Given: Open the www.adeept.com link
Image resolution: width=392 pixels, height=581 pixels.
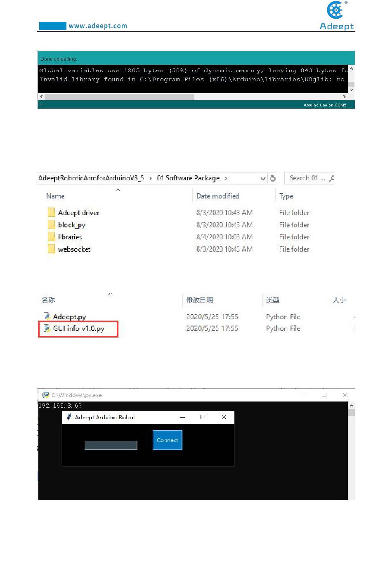Looking at the screenshot, I should 98,26.
